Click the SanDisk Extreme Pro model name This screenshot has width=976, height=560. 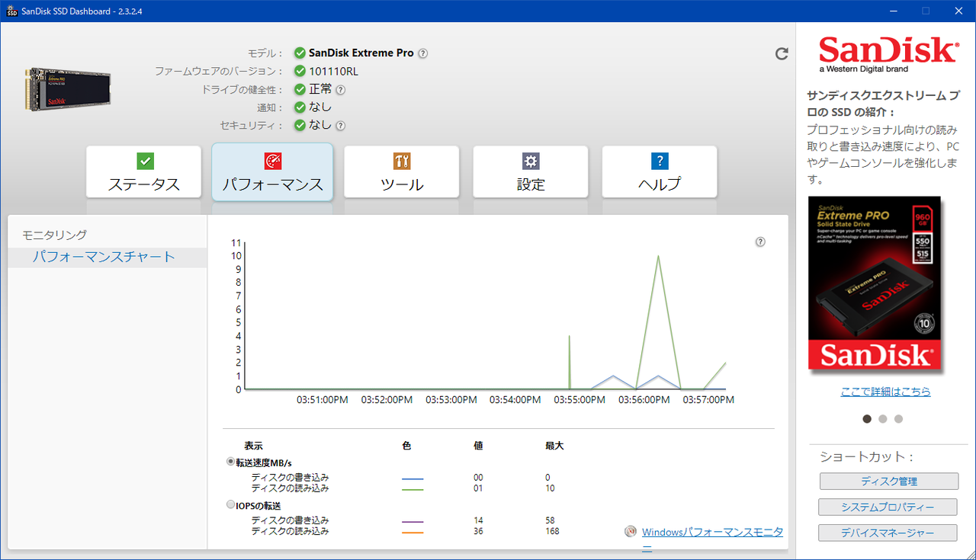(361, 53)
